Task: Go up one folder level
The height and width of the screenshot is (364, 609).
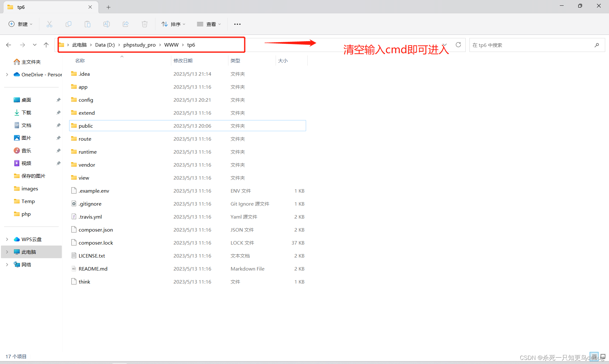Action: [x=46, y=45]
